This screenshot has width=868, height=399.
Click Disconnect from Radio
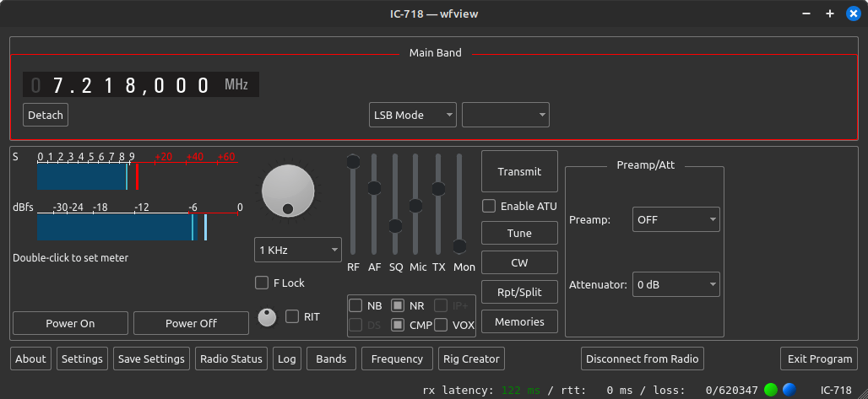coord(643,359)
